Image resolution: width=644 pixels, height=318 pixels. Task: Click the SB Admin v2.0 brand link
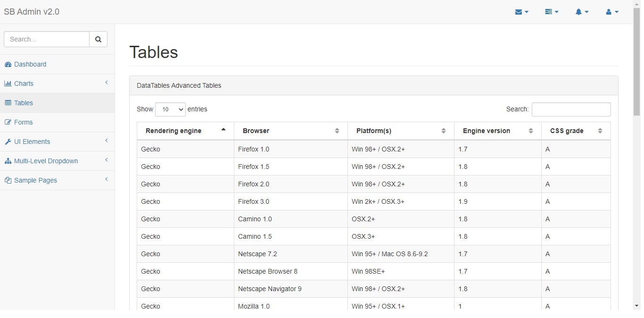[x=31, y=11]
